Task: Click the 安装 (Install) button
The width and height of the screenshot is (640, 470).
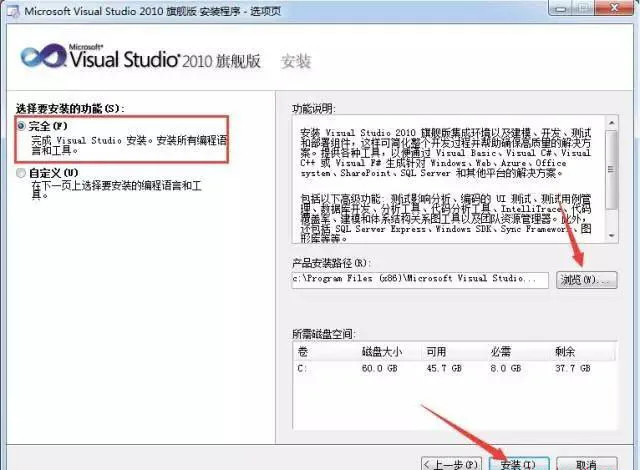Action: coord(519,464)
